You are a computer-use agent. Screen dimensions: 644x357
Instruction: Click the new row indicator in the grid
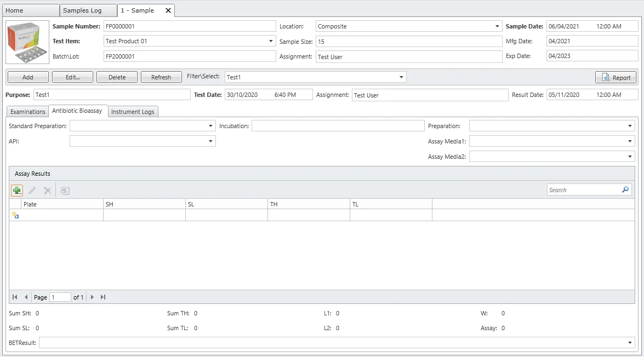pos(15,216)
